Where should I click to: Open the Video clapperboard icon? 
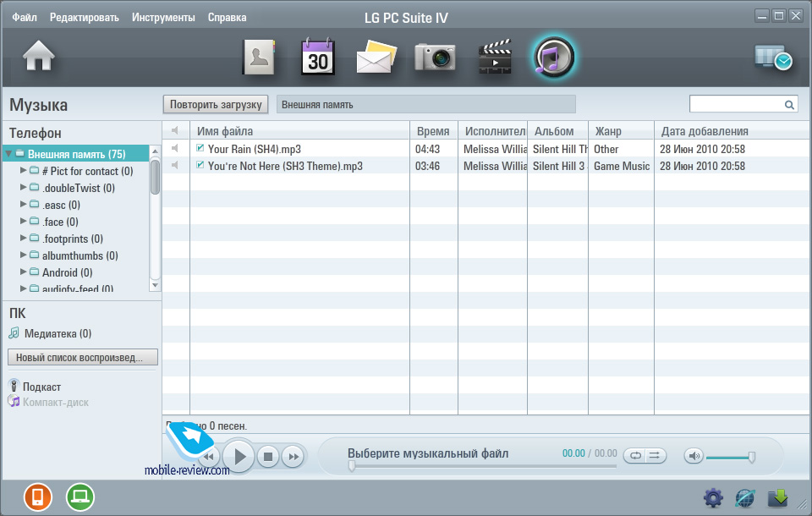point(495,57)
